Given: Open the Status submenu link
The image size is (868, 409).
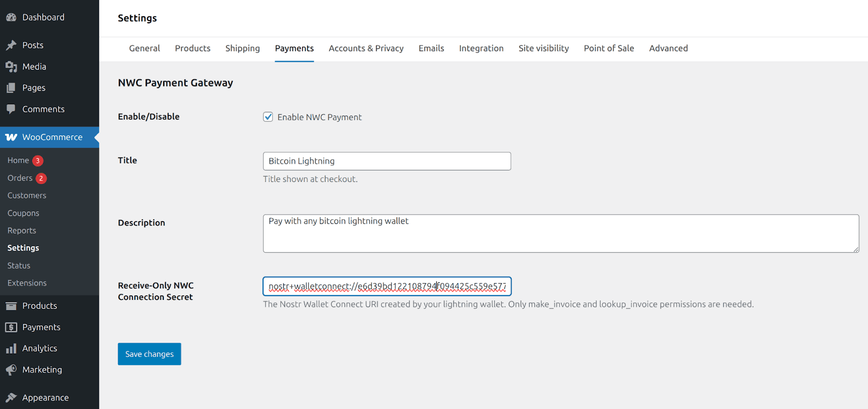Looking at the screenshot, I should pos(19,266).
